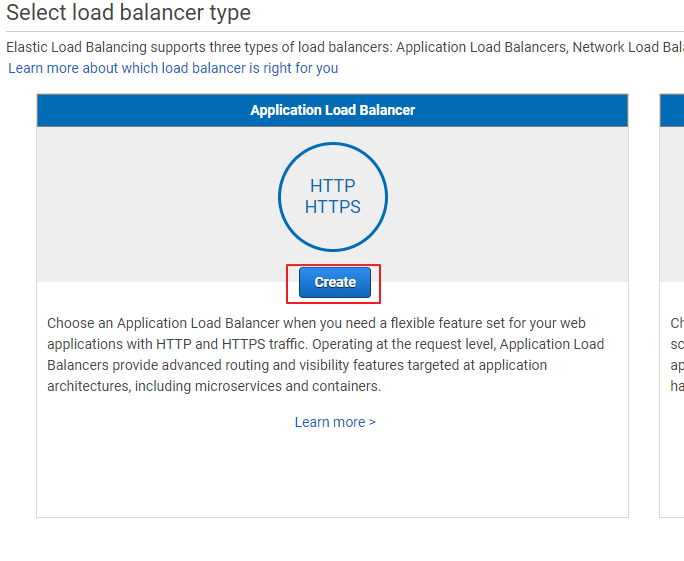
Task: Click Create for Application Load Balancer
Action: (x=335, y=283)
